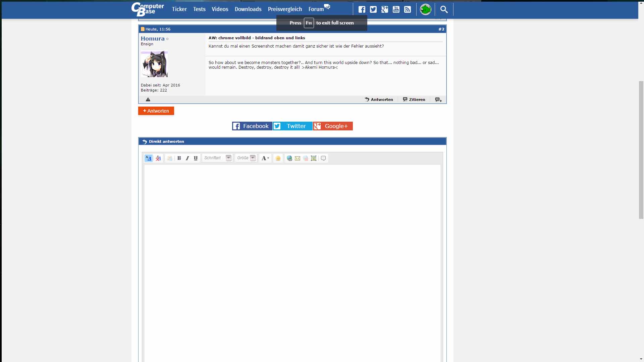Click inside the reply text area
The width and height of the screenshot is (644, 362).
pyautogui.click(x=292, y=261)
